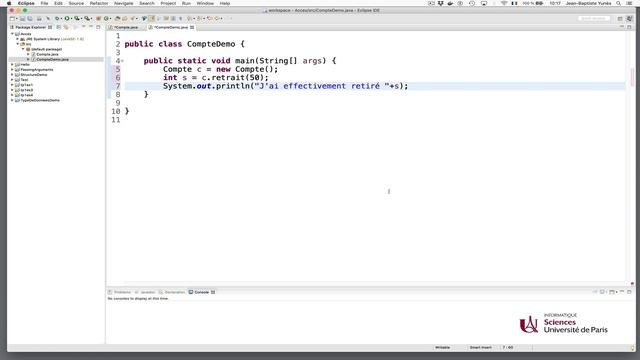Screen dimensions: 640x360
Task: Open the Navigate menu
Action: (x=123, y=3)
